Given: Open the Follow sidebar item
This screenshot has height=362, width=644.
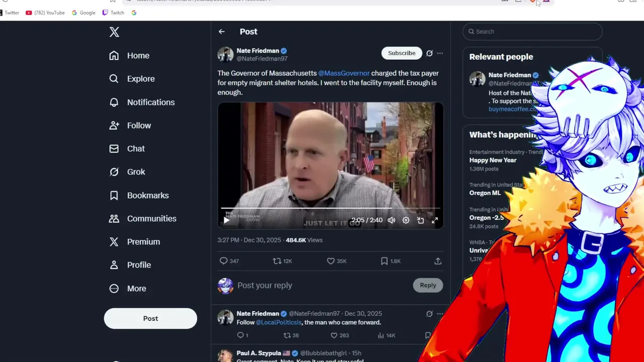Looking at the screenshot, I should pos(130,126).
